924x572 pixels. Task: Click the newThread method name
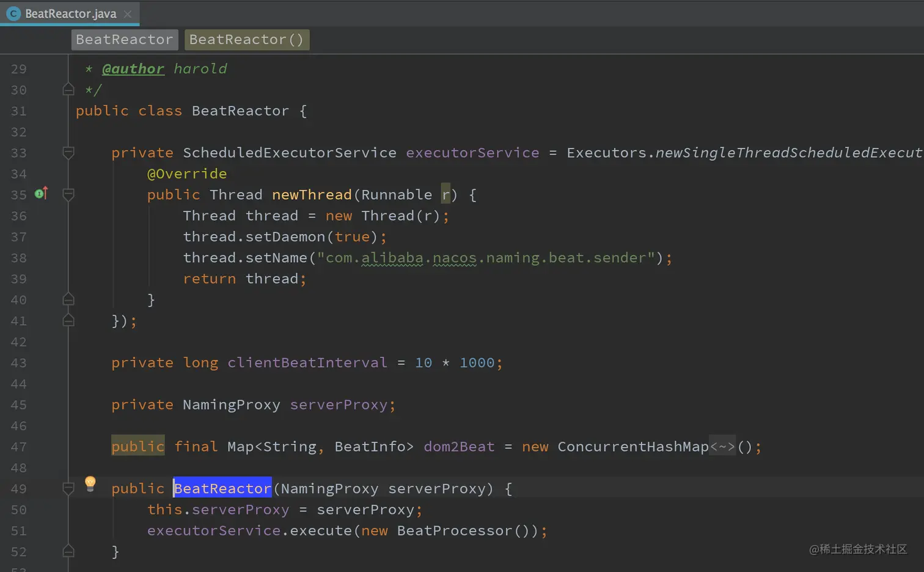pos(312,195)
